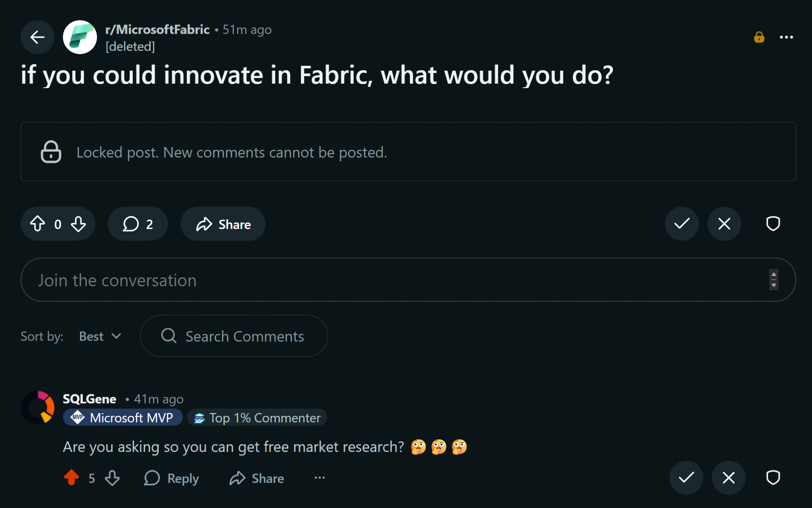Open more options on SQLGene's comment

point(320,478)
